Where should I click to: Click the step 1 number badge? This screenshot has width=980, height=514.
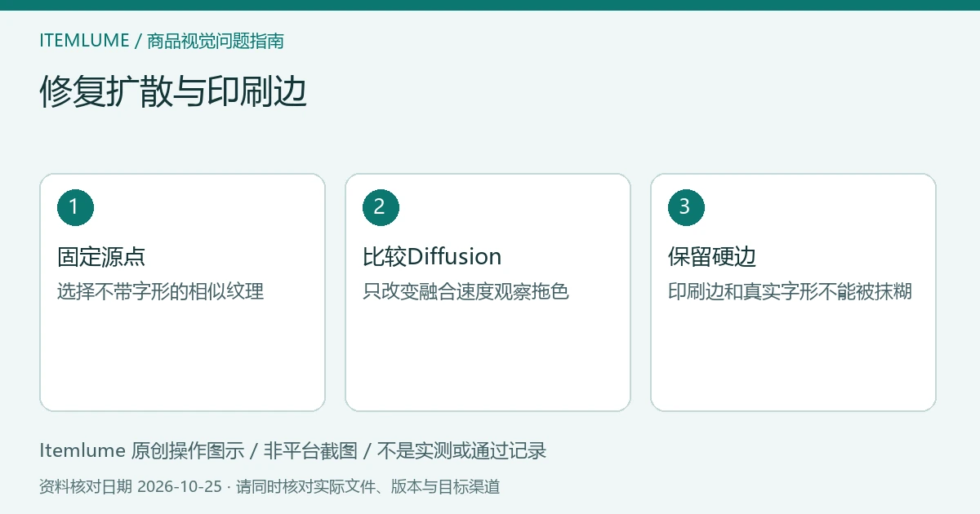pyautogui.click(x=75, y=207)
